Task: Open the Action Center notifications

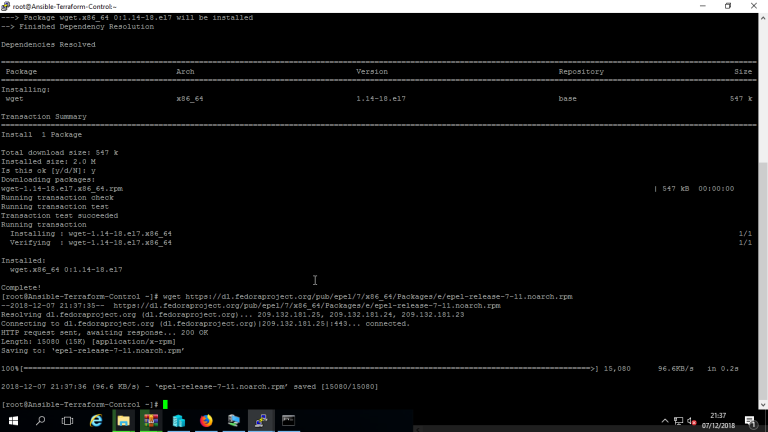Action: pyautogui.click(x=750, y=421)
